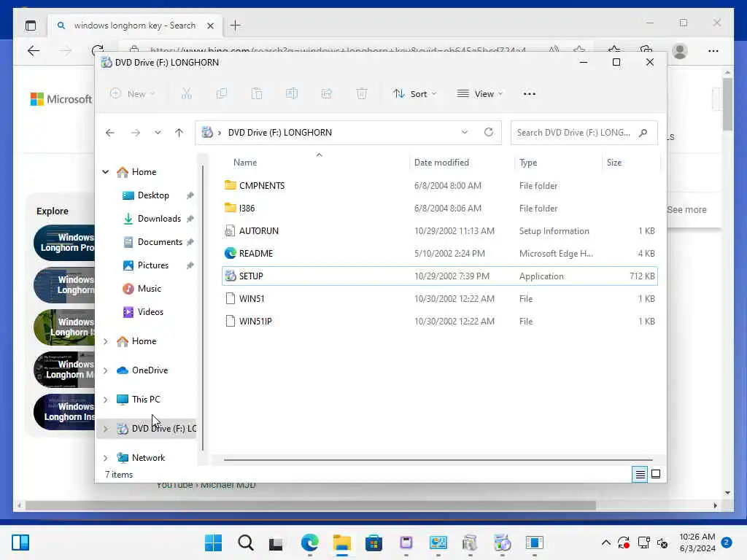Click Edge browser back arrow
The height and width of the screenshot is (560, 747).
coord(34,50)
